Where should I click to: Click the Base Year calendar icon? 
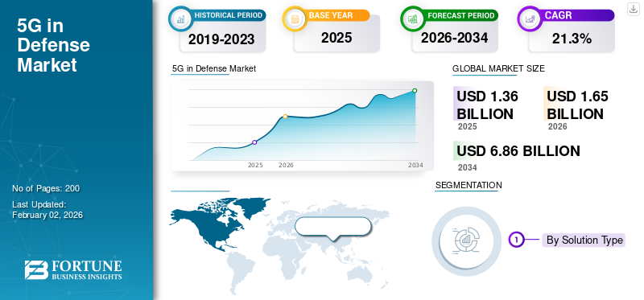click(294, 18)
